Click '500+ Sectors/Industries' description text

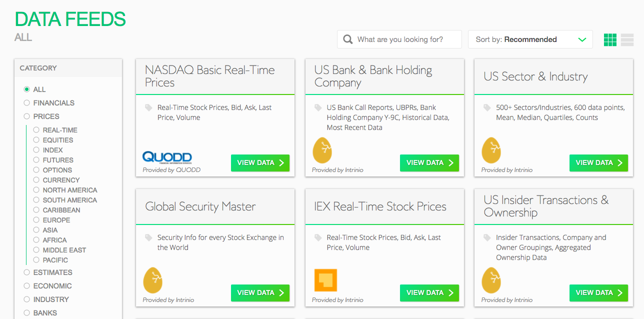pyautogui.click(x=560, y=112)
